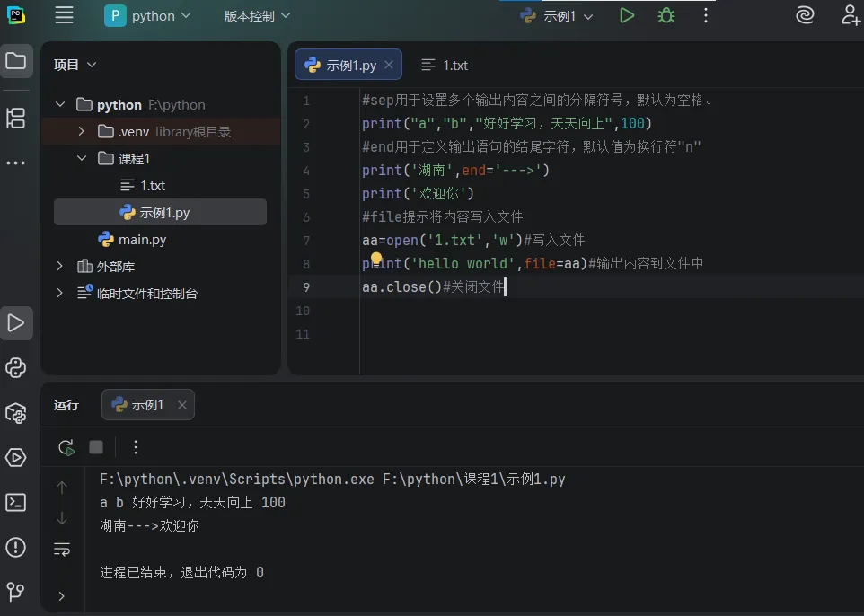Toggle the Project folder tool window
The width and height of the screenshot is (864, 616).
point(16,60)
